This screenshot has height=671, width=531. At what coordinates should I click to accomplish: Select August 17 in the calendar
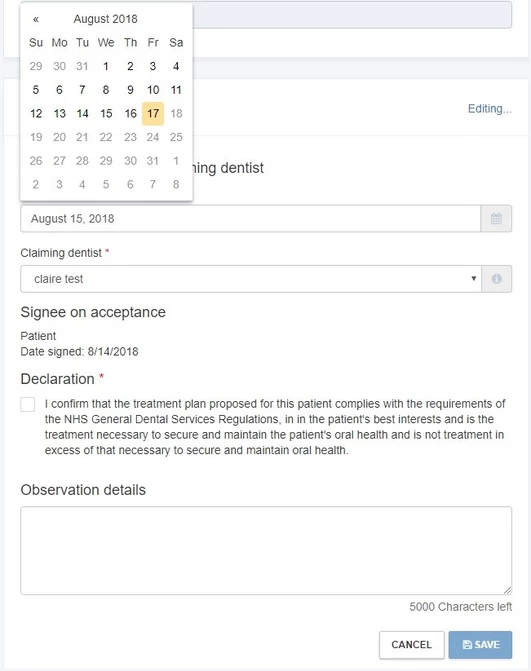click(153, 113)
